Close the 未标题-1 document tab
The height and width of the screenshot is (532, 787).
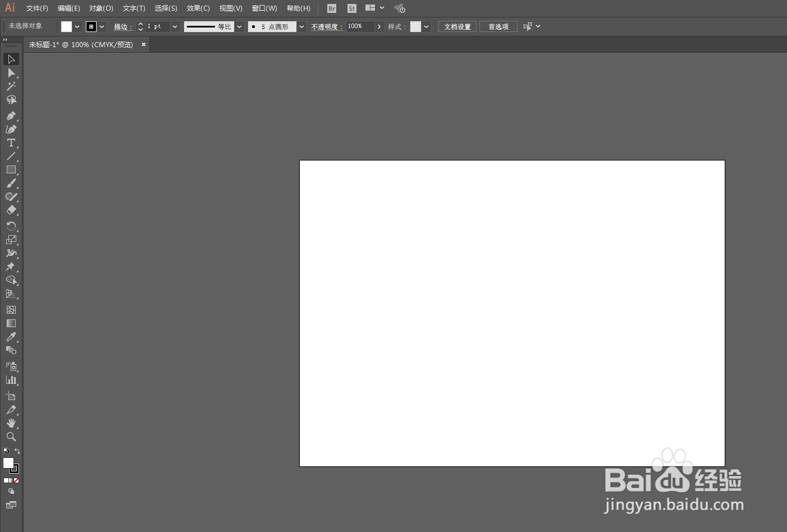click(x=144, y=44)
